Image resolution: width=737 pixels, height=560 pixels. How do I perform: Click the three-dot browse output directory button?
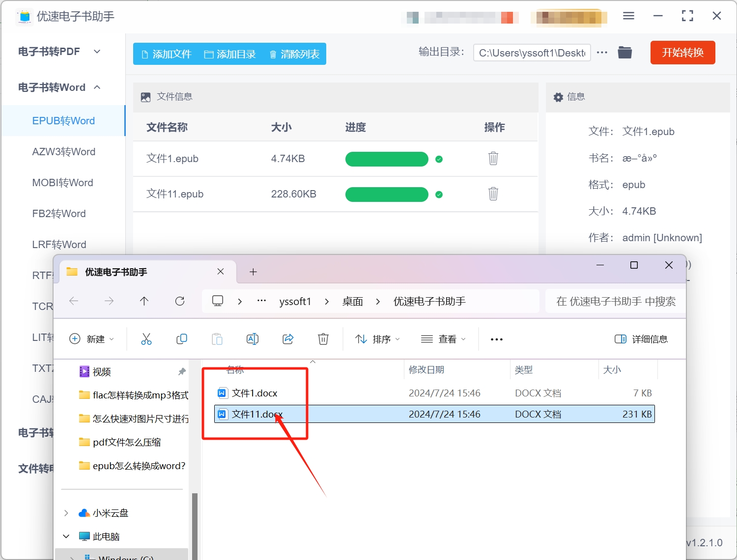[x=602, y=53]
